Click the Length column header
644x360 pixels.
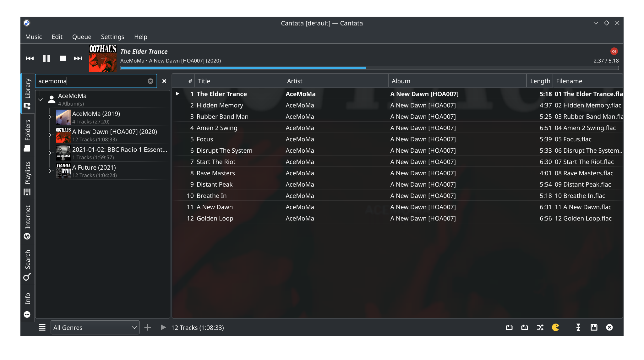pyautogui.click(x=540, y=81)
